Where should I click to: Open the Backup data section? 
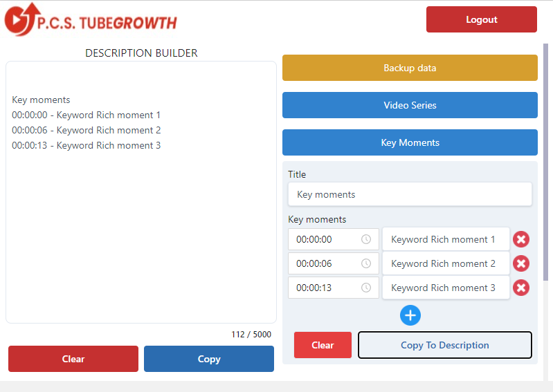pos(410,68)
